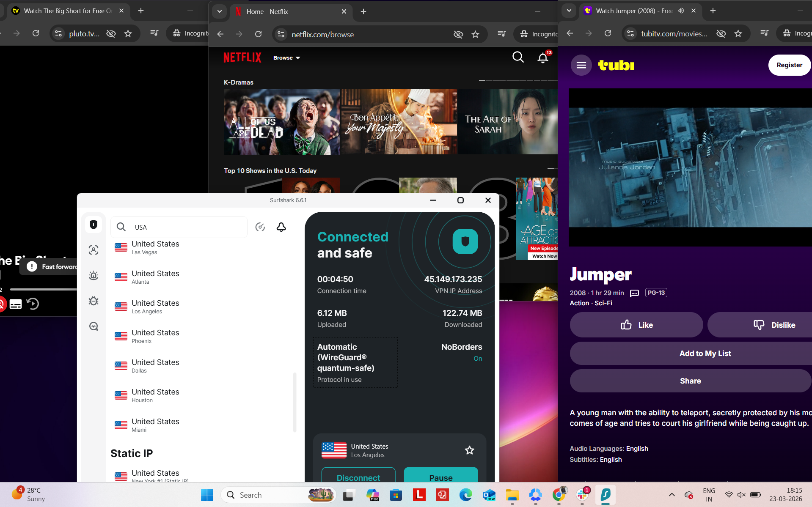Click blocked cookies eye icon in pluto.tv address bar
The width and height of the screenshot is (812, 507).
[x=111, y=33]
